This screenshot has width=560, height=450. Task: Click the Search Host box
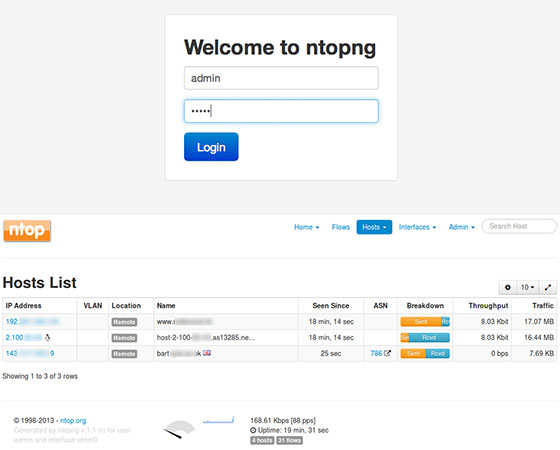(x=519, y=226)
